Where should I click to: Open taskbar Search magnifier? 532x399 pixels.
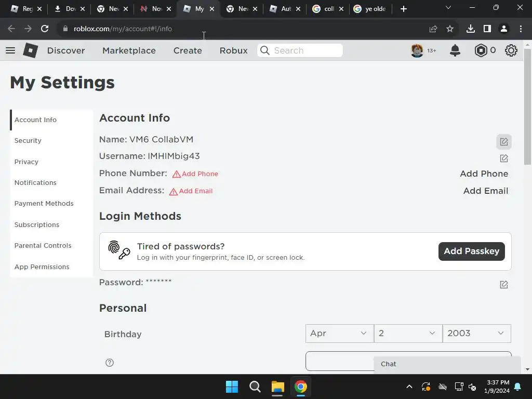pyautogui.click(x=255, y=387)
